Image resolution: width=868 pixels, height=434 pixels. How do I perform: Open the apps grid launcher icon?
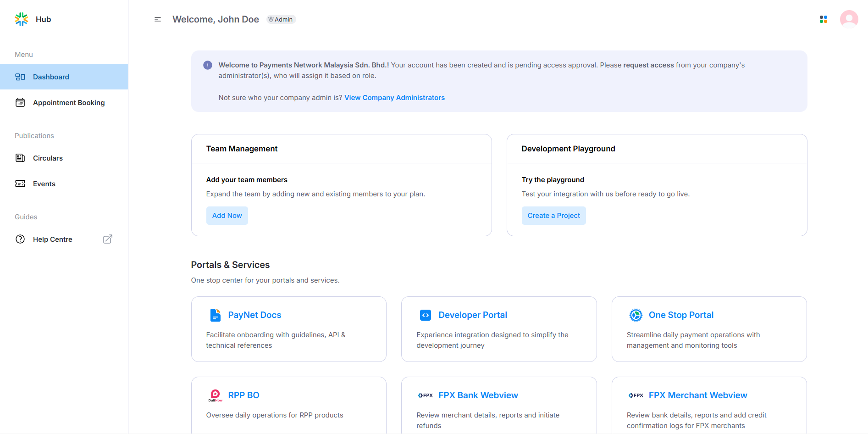tap(823, 19)
